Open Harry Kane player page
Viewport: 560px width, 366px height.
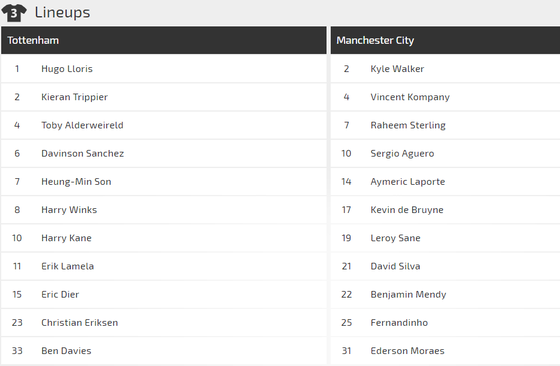tap(66, 238)
